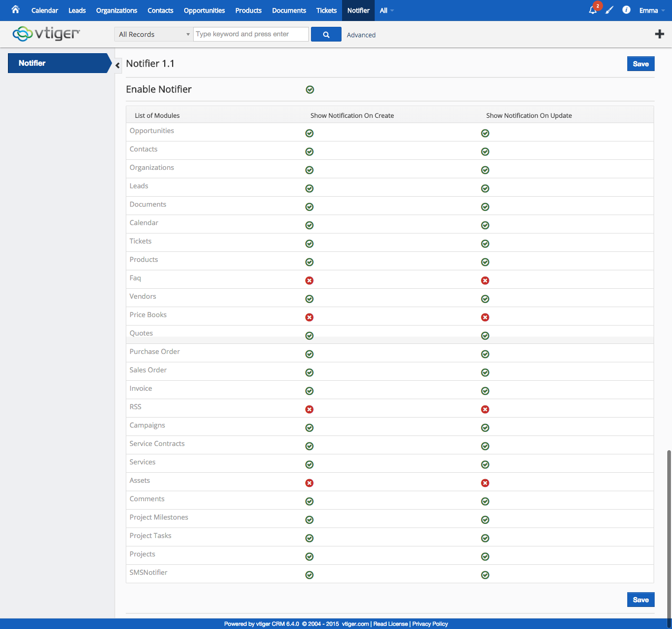Screen dimensions: 672x629
Task: Toggle Documents notification on update
Action: pos(485,207)
